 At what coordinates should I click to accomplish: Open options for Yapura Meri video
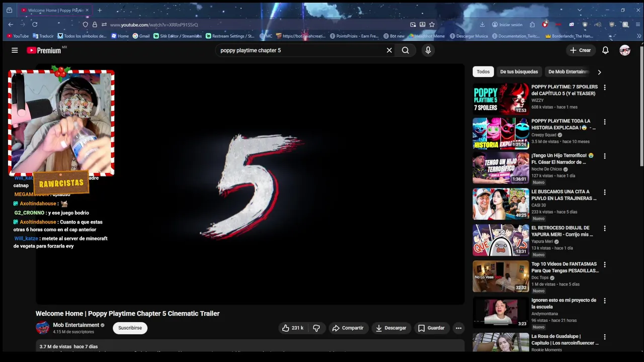(x=605, y=228)
